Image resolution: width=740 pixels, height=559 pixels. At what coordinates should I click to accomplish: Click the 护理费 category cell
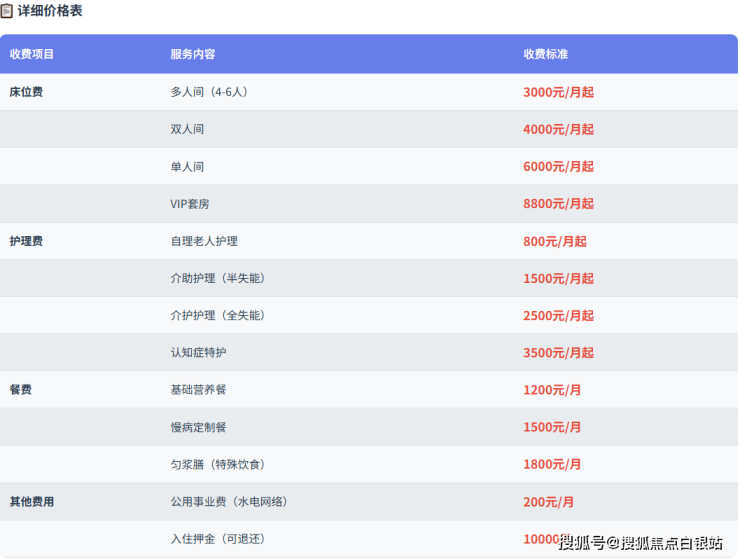coord(26,241)
